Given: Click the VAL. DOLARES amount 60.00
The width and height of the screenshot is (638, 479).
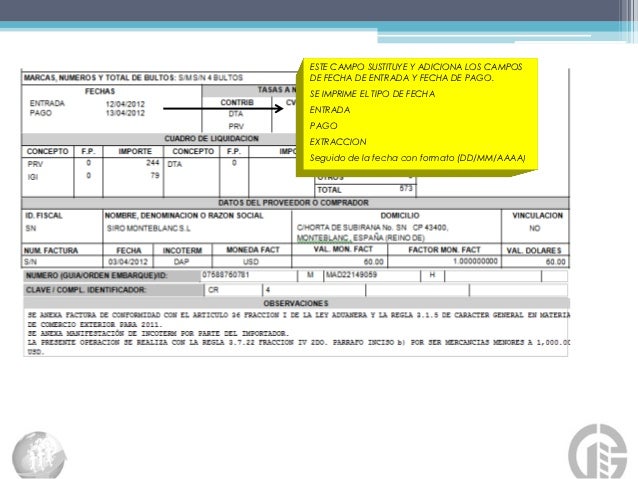Looking at the screenshot, I should pos(555,262).
